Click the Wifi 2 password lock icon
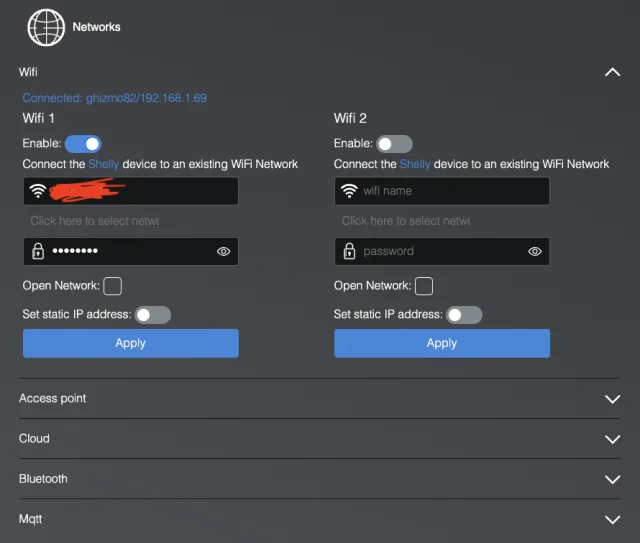This screenshot has width=640, height=543. [349, 251]
